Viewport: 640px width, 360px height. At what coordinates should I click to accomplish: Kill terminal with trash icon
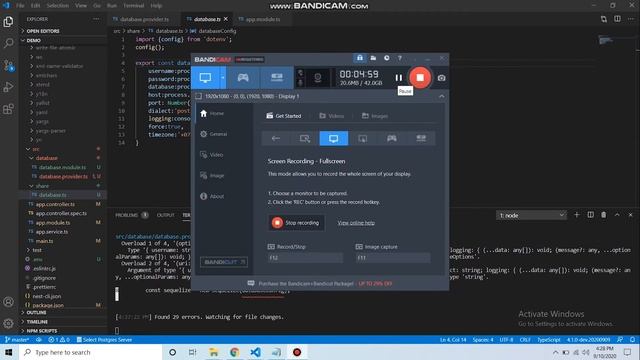603,215
